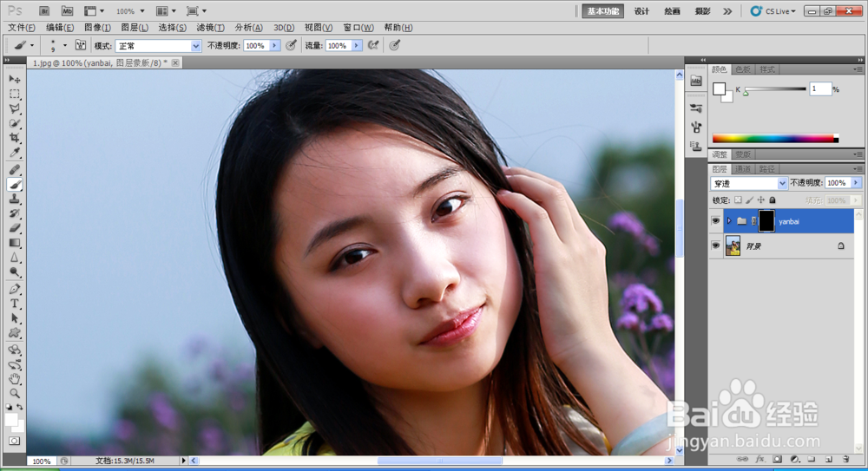
Task: Select the 基本功能 workspace
Action: point(603,11)
